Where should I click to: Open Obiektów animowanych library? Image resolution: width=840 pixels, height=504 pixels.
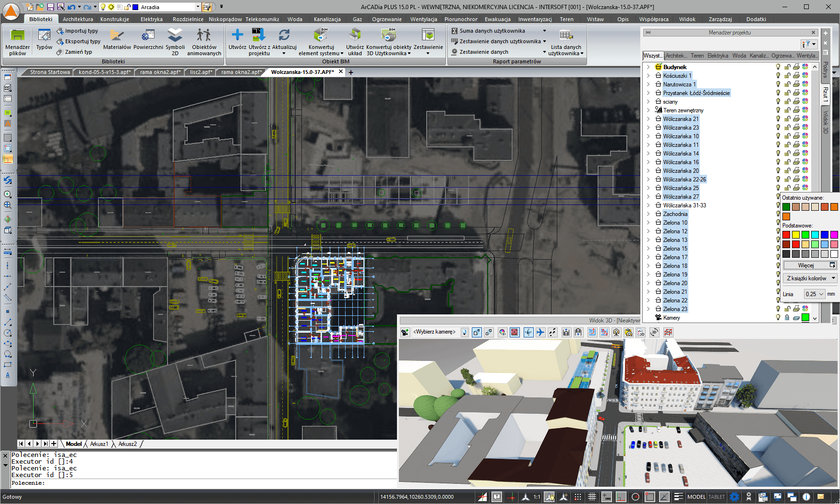(204, 41)
